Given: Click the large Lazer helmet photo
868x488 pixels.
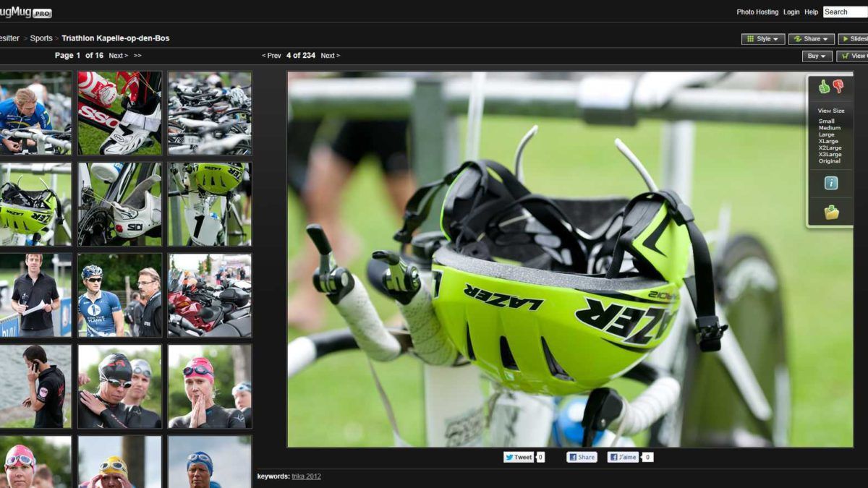Looking at the screenshot, I should point(570,259).
